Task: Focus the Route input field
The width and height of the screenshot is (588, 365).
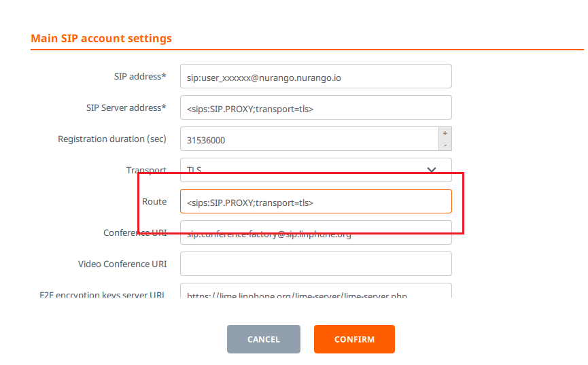Action: pyautogui.click(x=315, y=201)
